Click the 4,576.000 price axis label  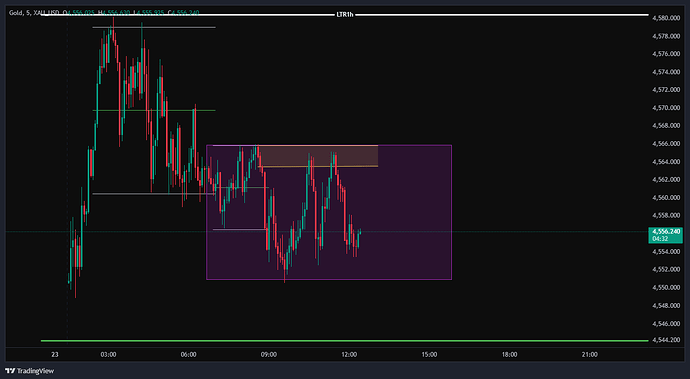[667, 54]
